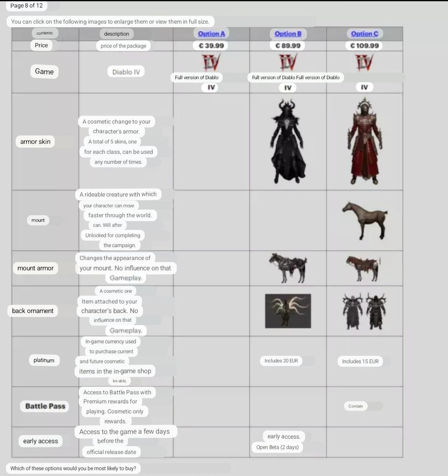Click 'early access.' text in Option B
The height and width of the screenshot is (476, 448).
(284, 436)
